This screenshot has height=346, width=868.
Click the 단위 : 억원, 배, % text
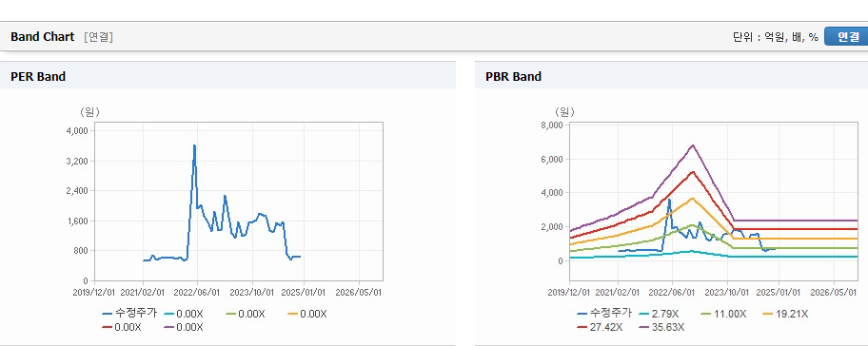(775, 37)
